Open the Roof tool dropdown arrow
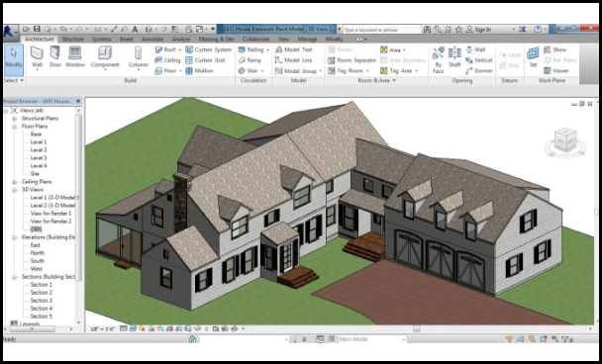 pos(179,49)
